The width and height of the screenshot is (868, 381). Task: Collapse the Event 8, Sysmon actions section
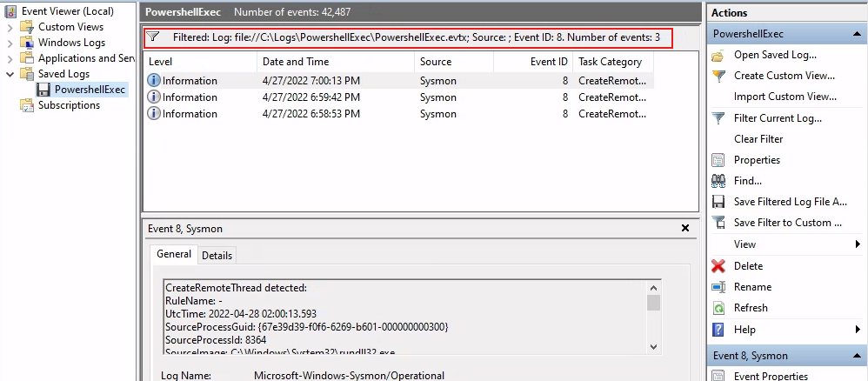pyautogui.click(x=855, y=356)
